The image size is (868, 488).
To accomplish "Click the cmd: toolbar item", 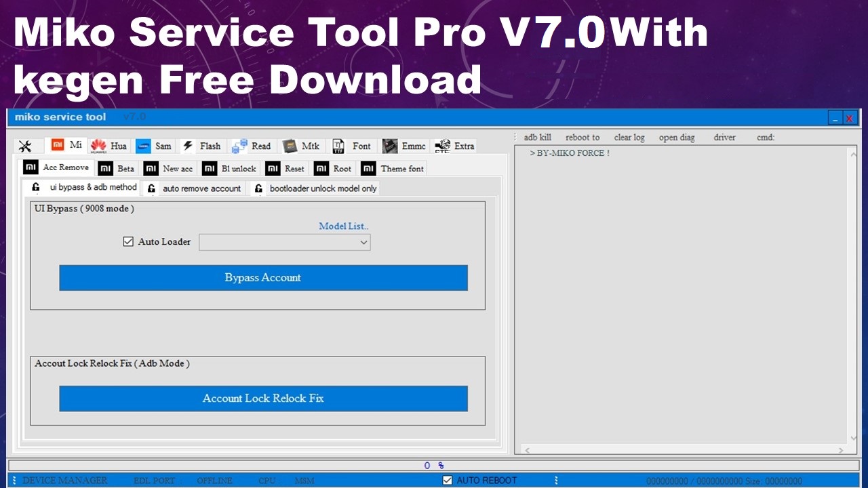I will (766, 138).
